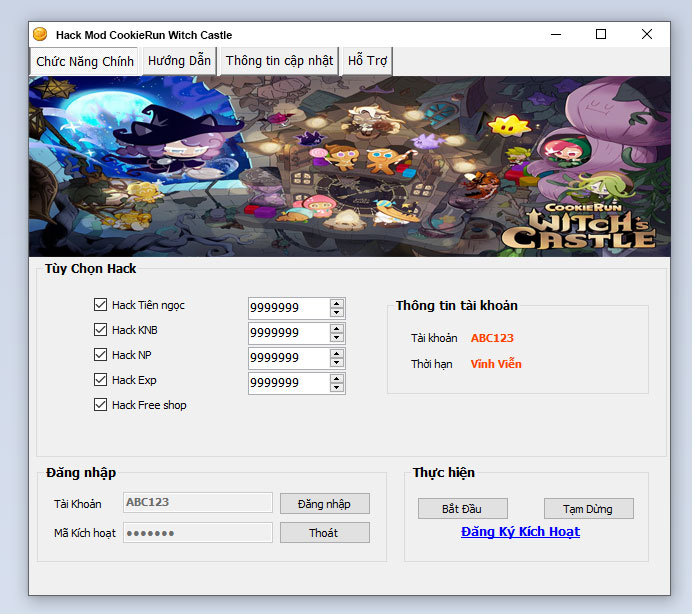Decrease the Hack KNB value with down arrow
This screenshot has width=693, height=616.
(x=337, y=338)
